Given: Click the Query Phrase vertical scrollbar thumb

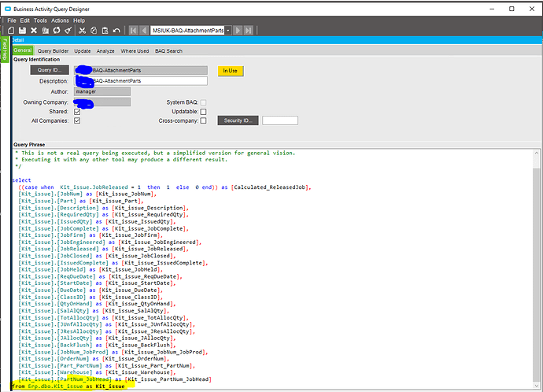Looking at the screenshot, I should 537,274.
